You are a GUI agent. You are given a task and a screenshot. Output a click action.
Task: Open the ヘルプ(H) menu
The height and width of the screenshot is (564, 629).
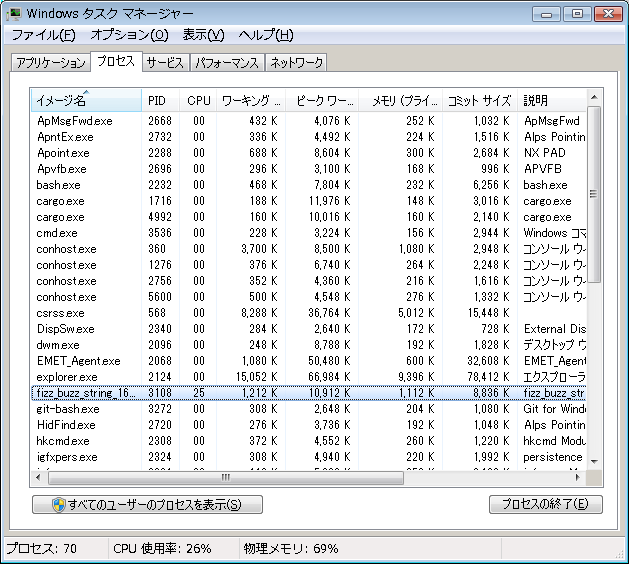(x=266, y=35)
